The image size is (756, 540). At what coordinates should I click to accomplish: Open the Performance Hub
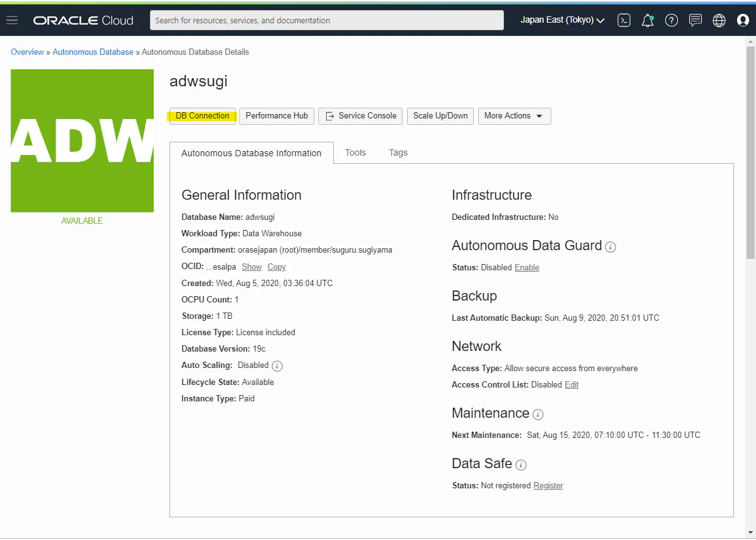click(277, 116)
